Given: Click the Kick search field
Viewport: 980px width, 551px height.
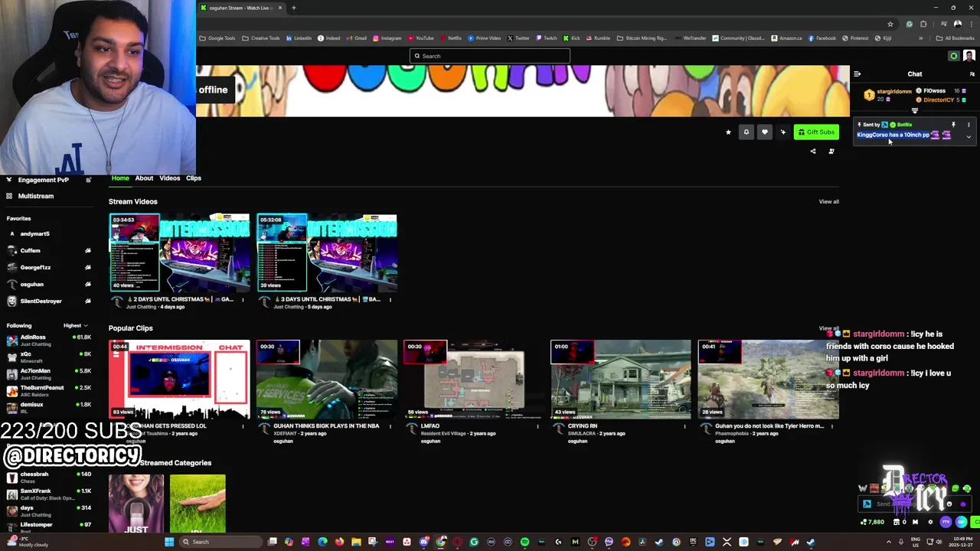Looking at the screenshot, I should (x=490, y=56).
